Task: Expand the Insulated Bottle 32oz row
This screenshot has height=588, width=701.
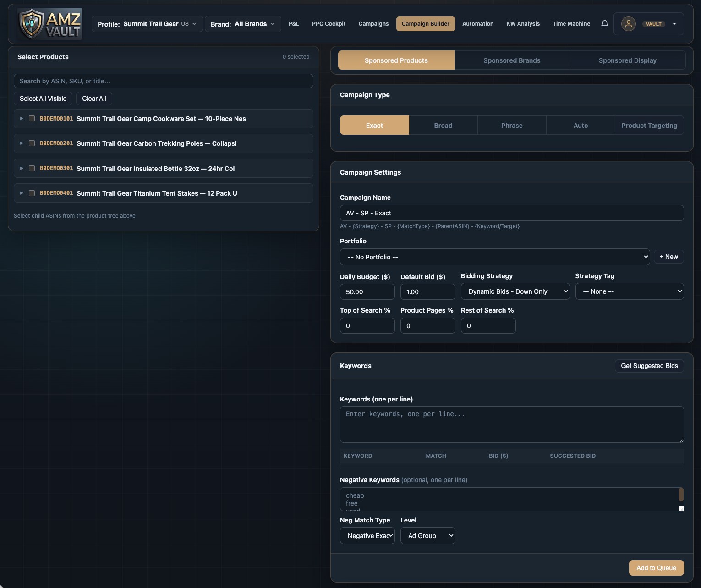Action: (21, 169)
